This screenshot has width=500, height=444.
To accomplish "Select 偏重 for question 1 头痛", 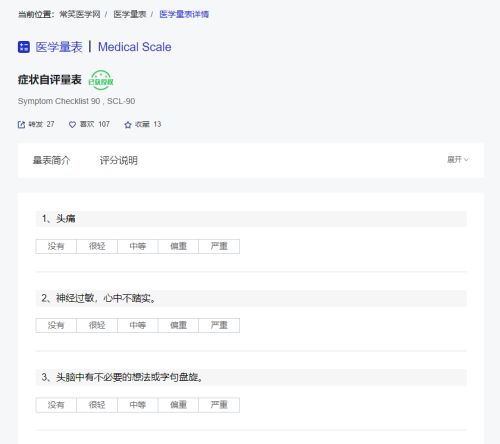I will pyautogui.click(x=178, y=246).
